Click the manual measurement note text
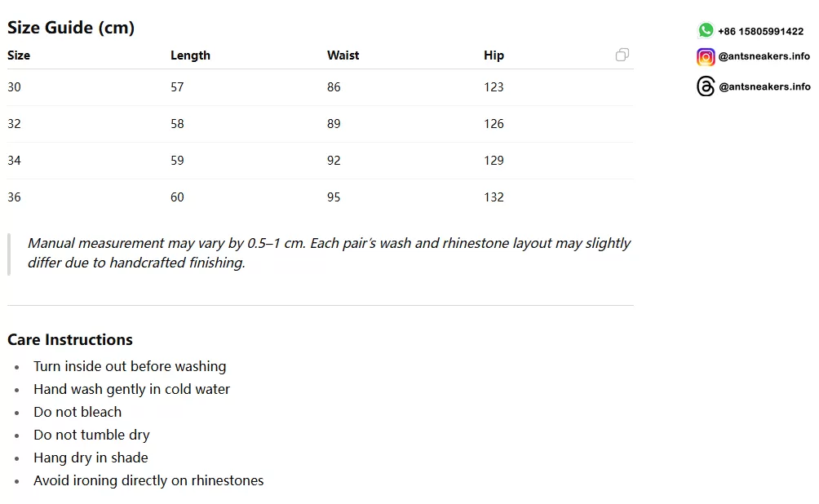Viewport: 819px width, 504px height. tap(329, 253)
